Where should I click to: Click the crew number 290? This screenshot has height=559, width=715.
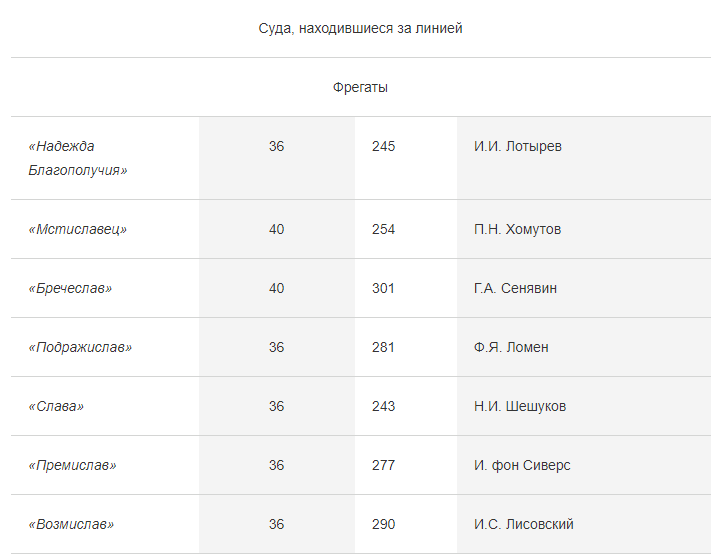[x=383, y=524]
